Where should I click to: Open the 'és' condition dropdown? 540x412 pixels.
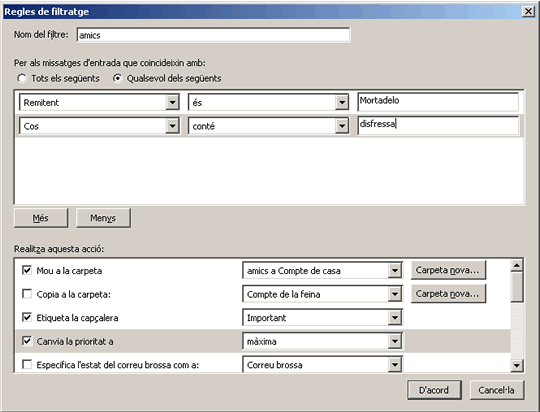click(342, 102)
